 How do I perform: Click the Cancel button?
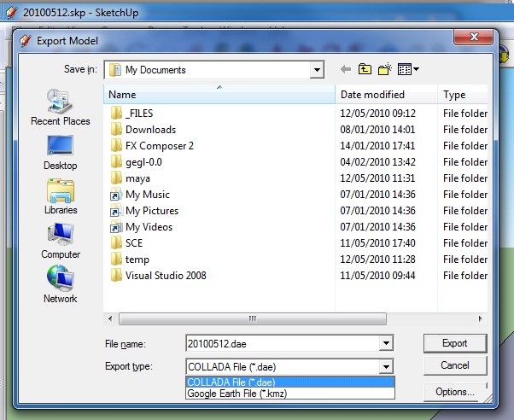(x=454, y=365)
